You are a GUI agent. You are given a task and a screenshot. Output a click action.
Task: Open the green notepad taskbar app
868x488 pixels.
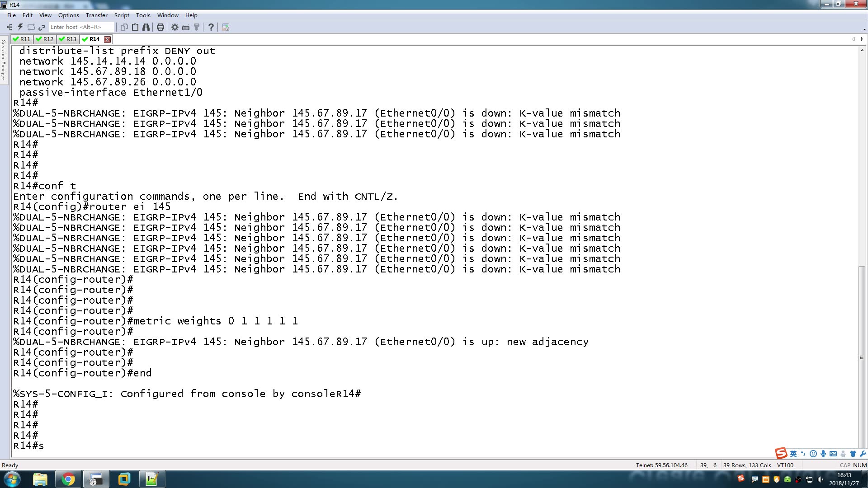[152, 479]
